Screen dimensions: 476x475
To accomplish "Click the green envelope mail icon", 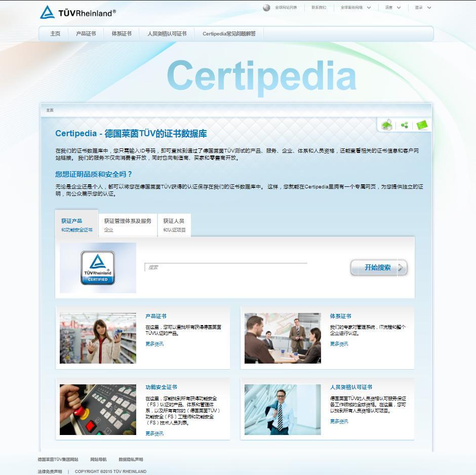I will coord(422,125).
